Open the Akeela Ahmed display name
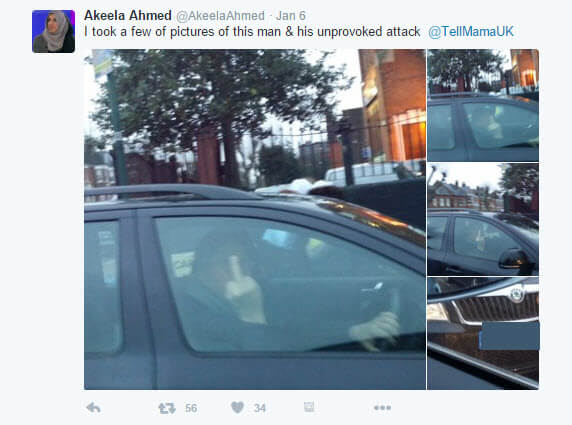The height and width of the screenshot is (425, 572). click(x=128, y=15)
